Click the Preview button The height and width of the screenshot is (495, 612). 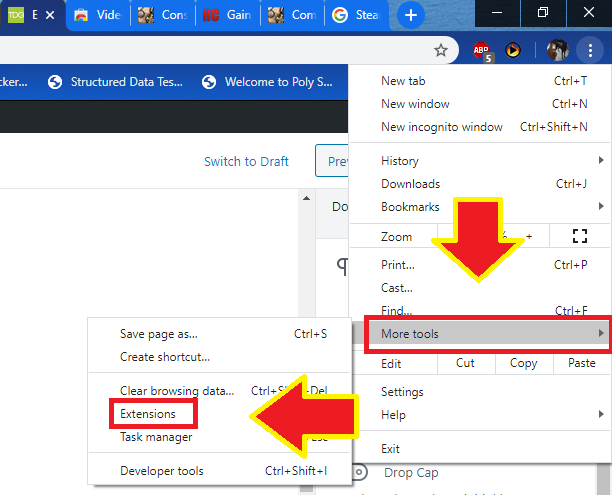point(332,161)
